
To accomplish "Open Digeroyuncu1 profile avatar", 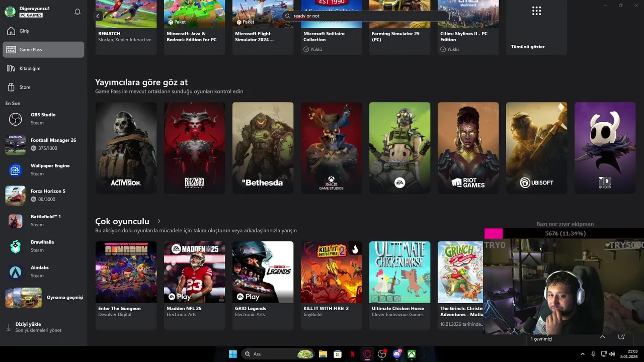I will point(10,12).
